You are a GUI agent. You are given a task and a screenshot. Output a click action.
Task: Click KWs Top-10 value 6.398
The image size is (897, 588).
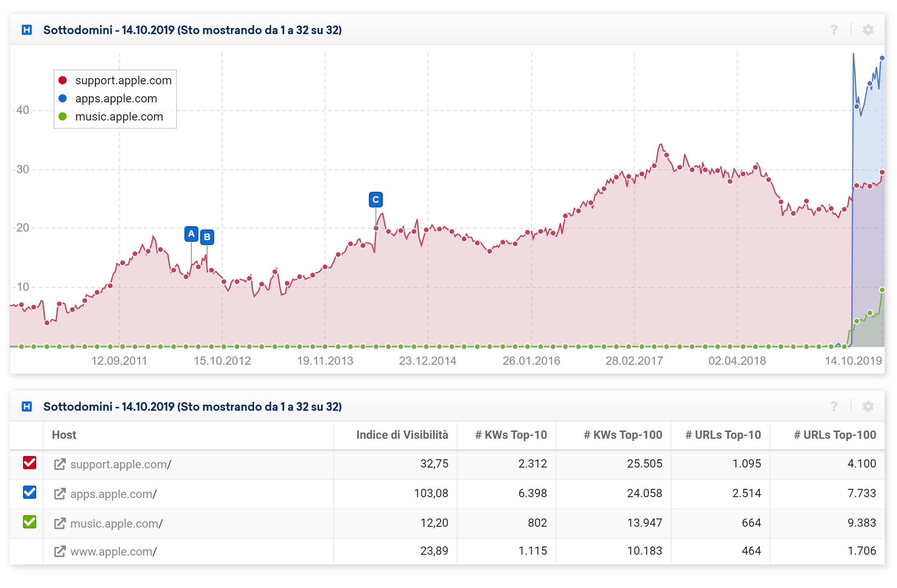[532, 493]
